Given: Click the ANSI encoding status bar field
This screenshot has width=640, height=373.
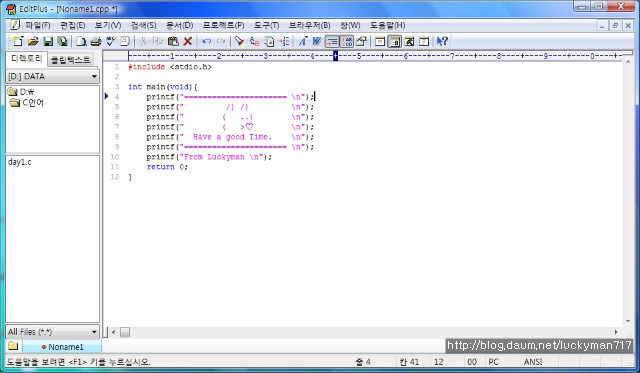Looking at the screenshot, I should 533,362.
